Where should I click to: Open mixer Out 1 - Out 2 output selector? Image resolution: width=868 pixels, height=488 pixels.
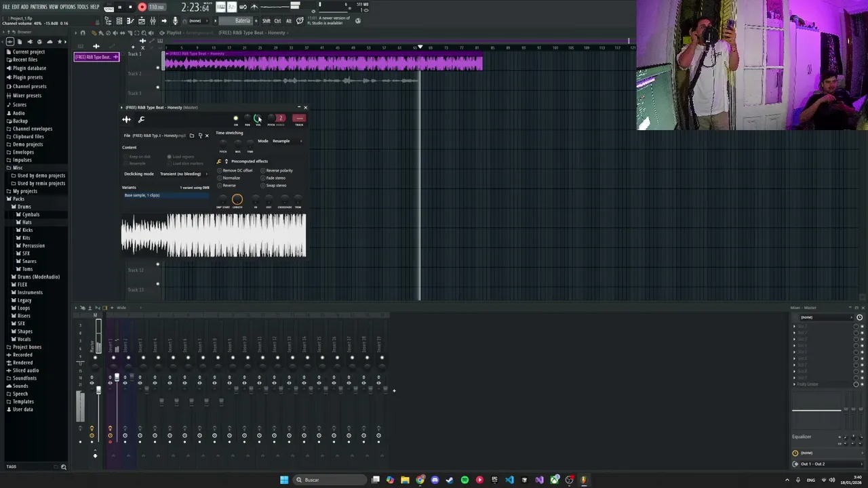pos(827,464)
